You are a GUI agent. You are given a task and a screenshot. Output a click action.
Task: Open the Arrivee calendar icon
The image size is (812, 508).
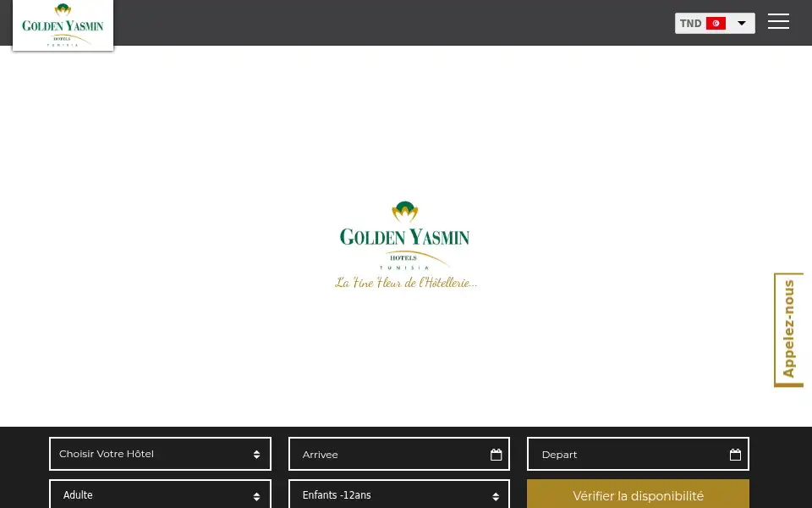(x=497, y=455)
